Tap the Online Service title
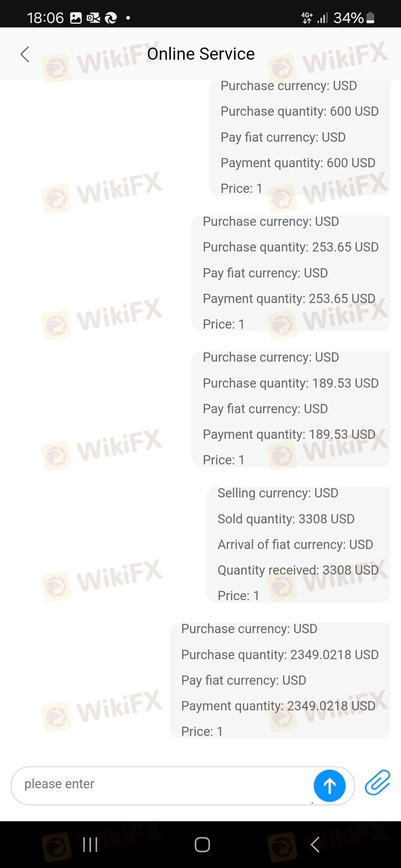 point(200,54)
